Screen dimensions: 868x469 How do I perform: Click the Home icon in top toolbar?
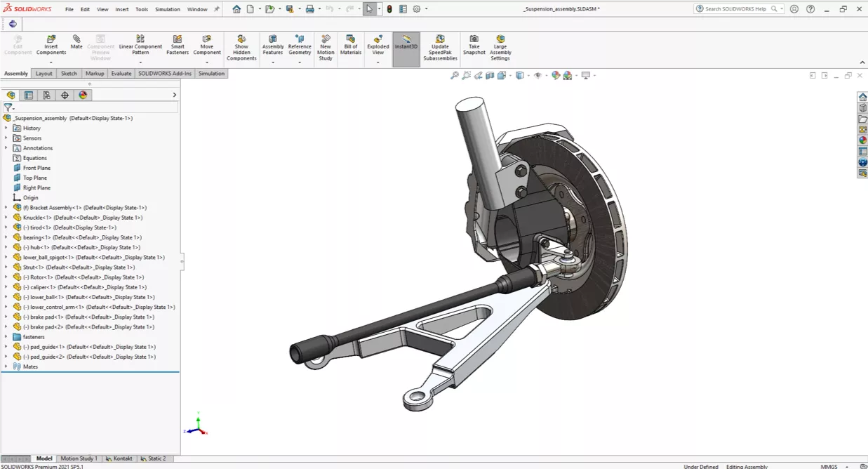[236, 9]
